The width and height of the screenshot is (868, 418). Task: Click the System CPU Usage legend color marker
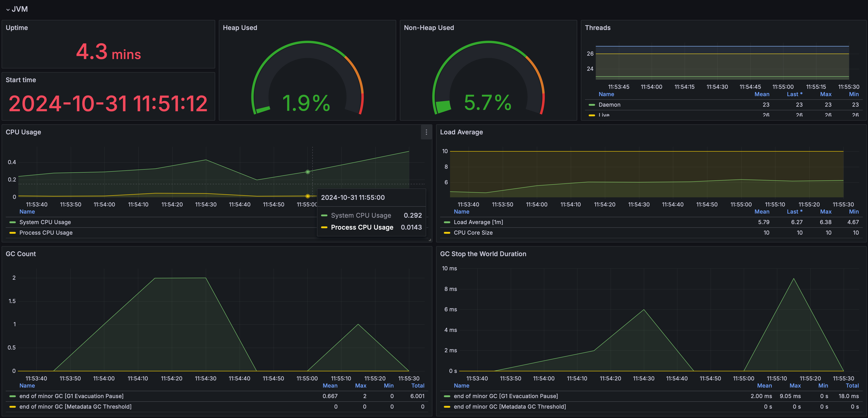[12, 222]
